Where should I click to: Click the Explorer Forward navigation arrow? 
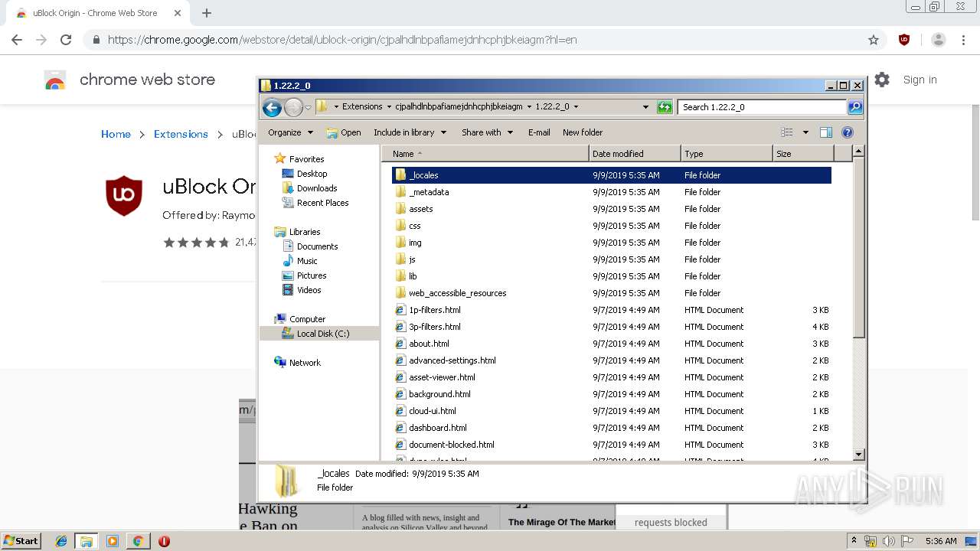[x=293, y=108]
